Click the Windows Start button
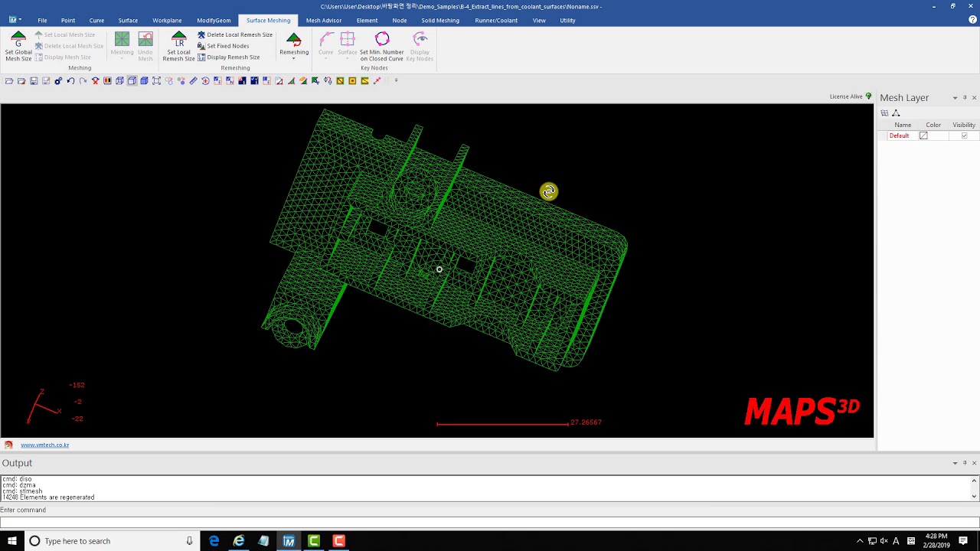The height and width of the screenshot is (551, 980). (12, 541)
